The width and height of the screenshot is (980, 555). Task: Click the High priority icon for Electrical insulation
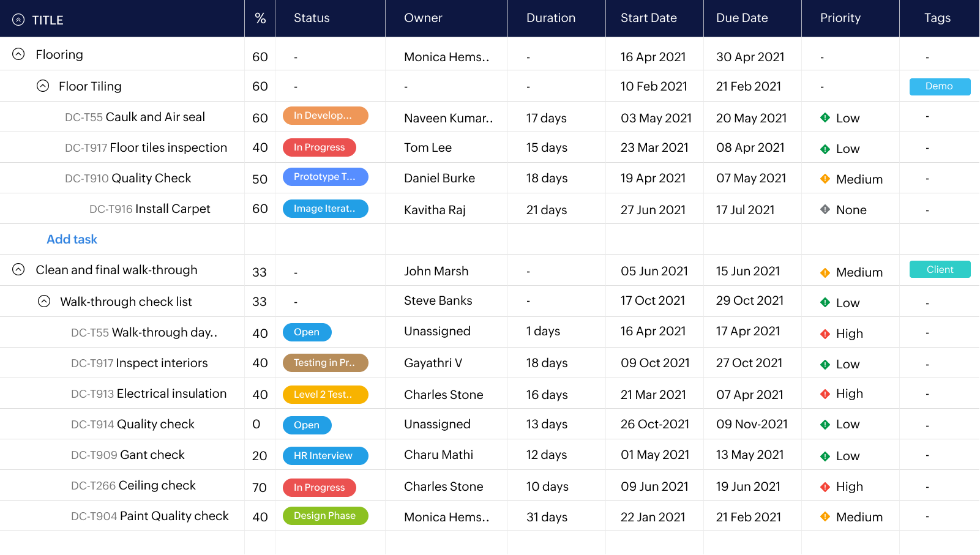[x=825, y=394]
